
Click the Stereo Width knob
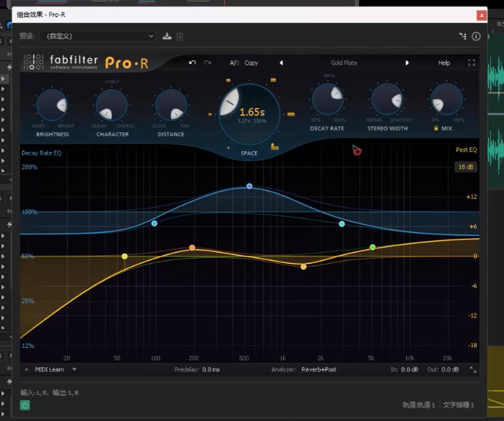[x=387, y=99]
